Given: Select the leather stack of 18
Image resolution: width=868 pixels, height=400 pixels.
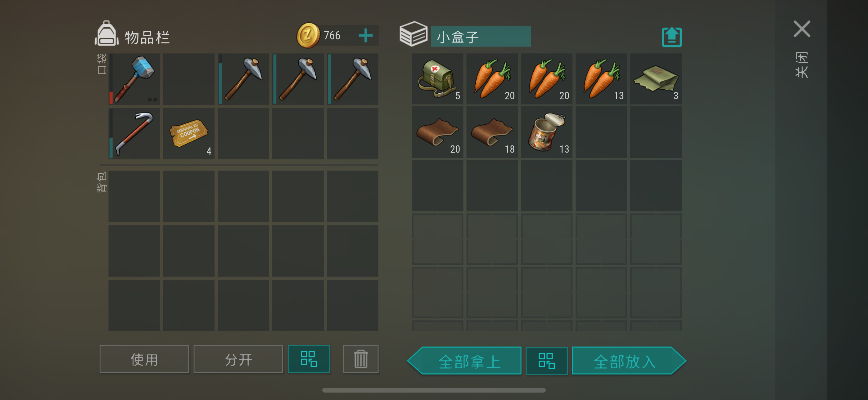Looking at the screenshot, I should [x=492, y=132].
